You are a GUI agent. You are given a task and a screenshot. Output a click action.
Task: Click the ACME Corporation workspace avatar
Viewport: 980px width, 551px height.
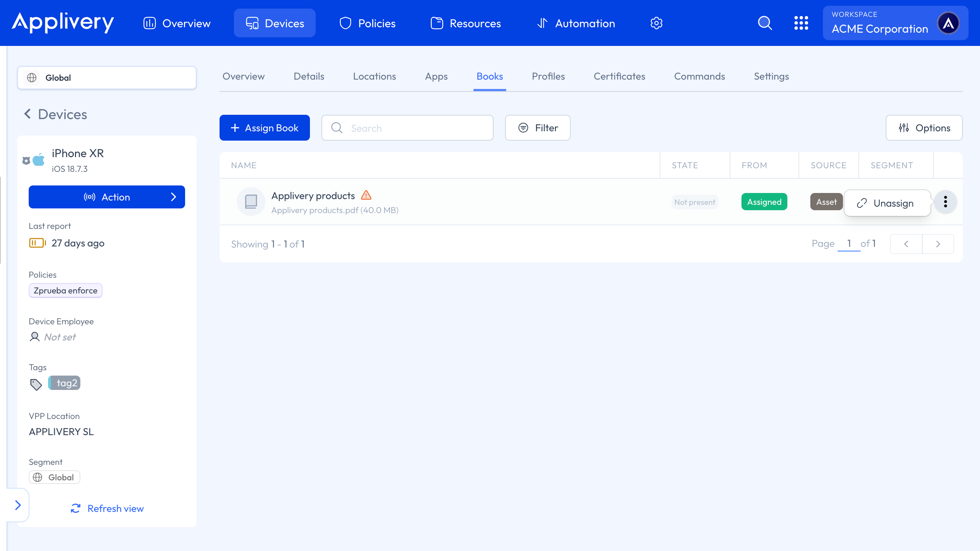pyautogui.click(x=948, y=23)
